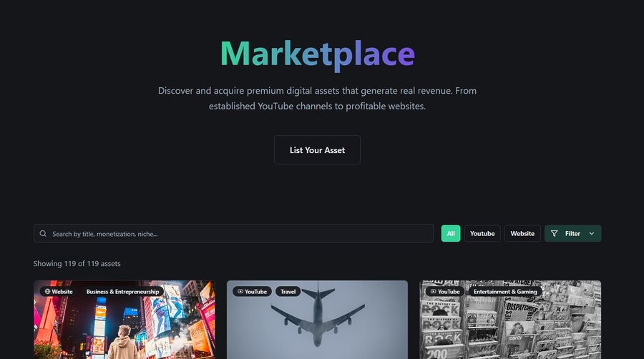The height and width of the screenshot is (359, 644).
Task: Click YouTube icon on the airplane card
Action: pos(240,292)
